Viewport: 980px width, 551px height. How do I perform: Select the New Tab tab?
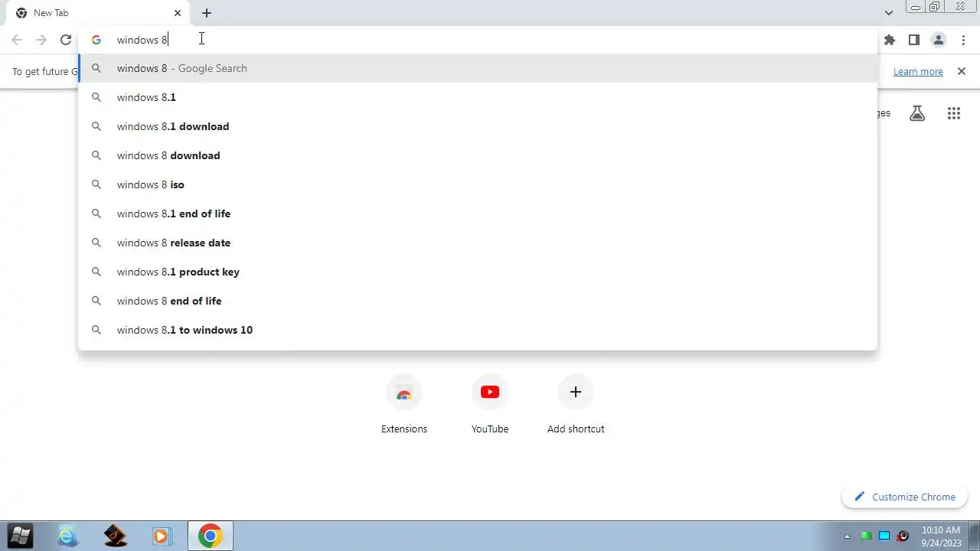coord(100,13)
